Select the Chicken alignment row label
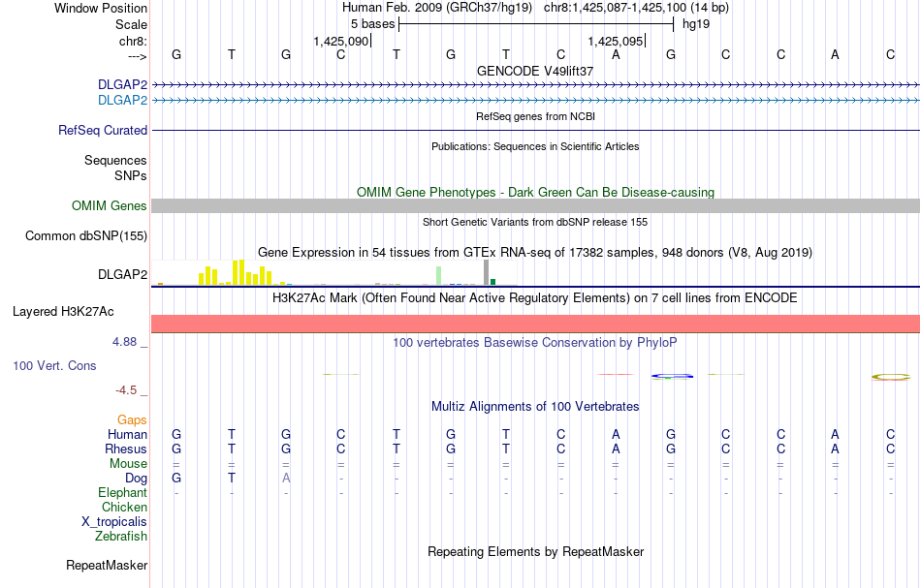 (124, 507)
